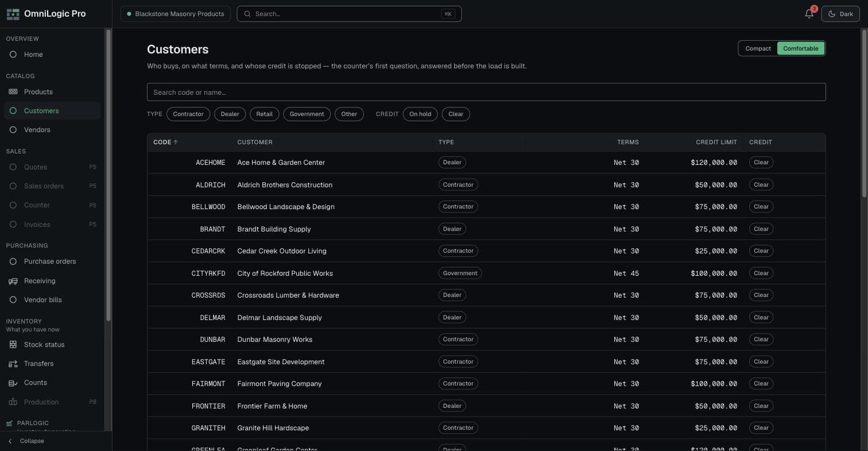Collapse the sidebar
This screenshot has width=868, height=451.
(32, 441)
